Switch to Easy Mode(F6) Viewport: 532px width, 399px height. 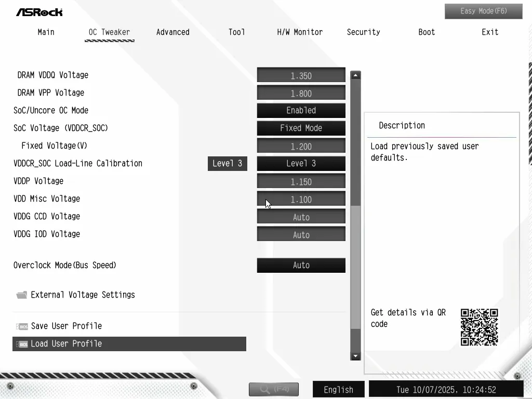coord(483,11)
